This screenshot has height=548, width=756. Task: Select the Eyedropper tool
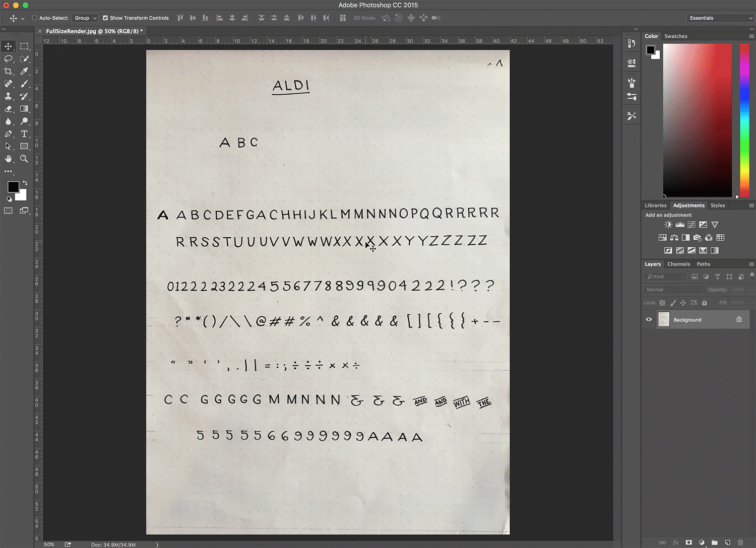tap(24, 72)
